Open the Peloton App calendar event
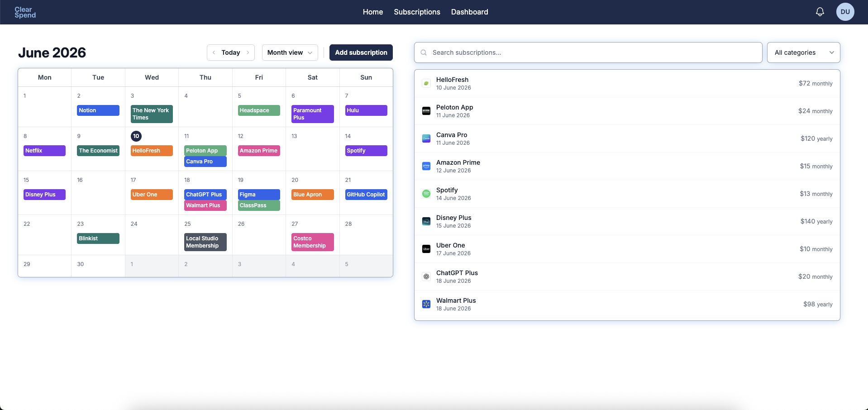 pyautogui.click(x=205, y=151)
